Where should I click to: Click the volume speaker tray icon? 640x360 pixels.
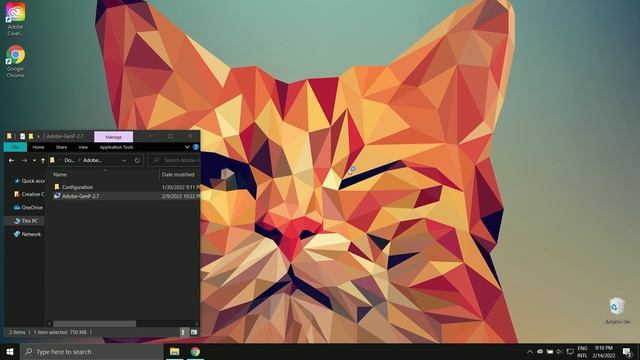[x=559, y=351]
